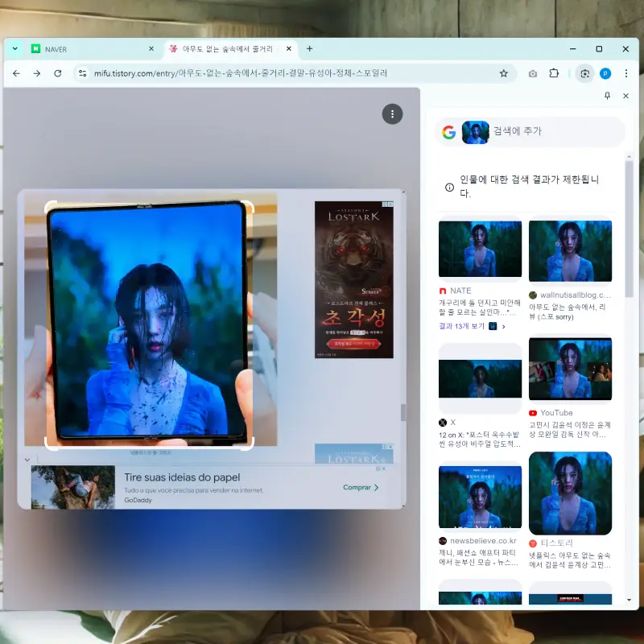Image resolution: width=644 pixels, height=644 pixels.
Task: Click 개구리에 돌 던지고 미안해 result title
Action: (x=479, y=308)
